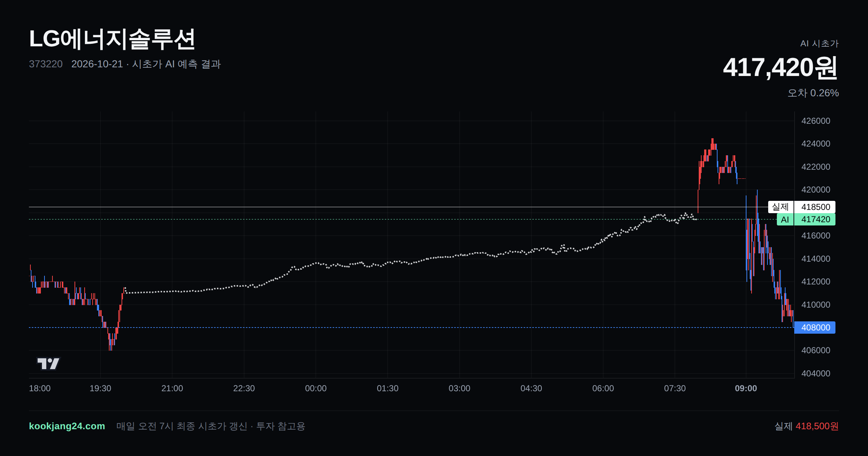Select the AI 417420 price label
The image size is (868, 456).
click(806, 219)
